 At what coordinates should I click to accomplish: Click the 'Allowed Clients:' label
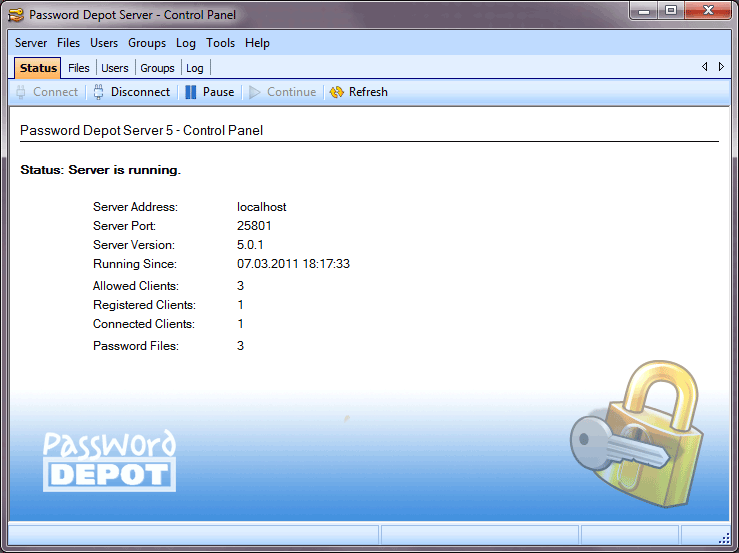coord(136,286)
